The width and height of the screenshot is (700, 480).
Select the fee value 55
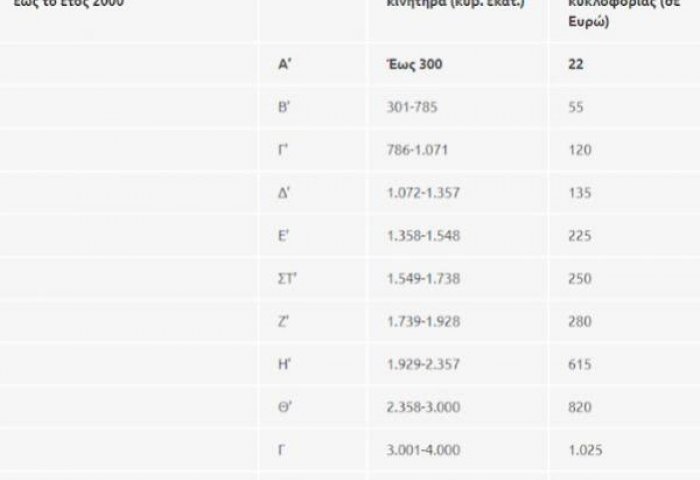[x=576, y=107]
